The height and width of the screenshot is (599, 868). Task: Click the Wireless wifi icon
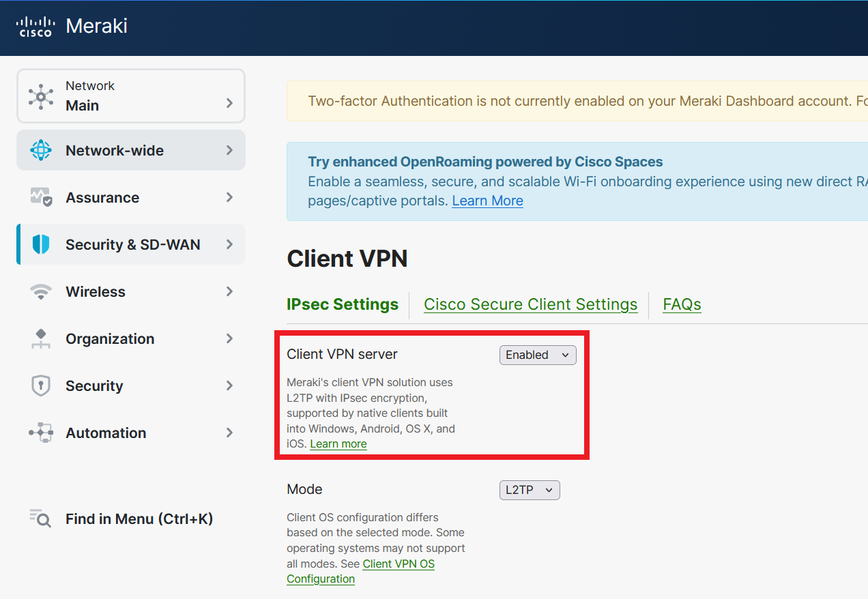coord(41,292)
